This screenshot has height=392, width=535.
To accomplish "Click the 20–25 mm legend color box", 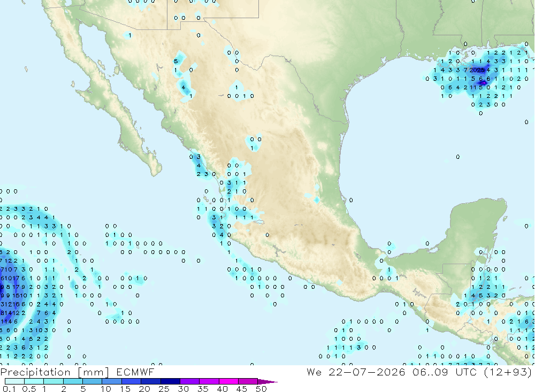I will [x=151, y=381].
